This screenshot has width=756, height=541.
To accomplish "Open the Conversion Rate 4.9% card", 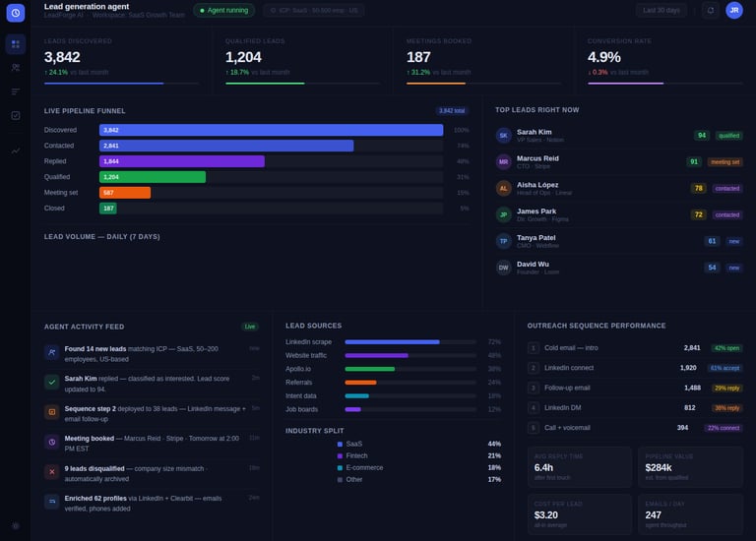I will pyautogui.click(x=665, y=61).
